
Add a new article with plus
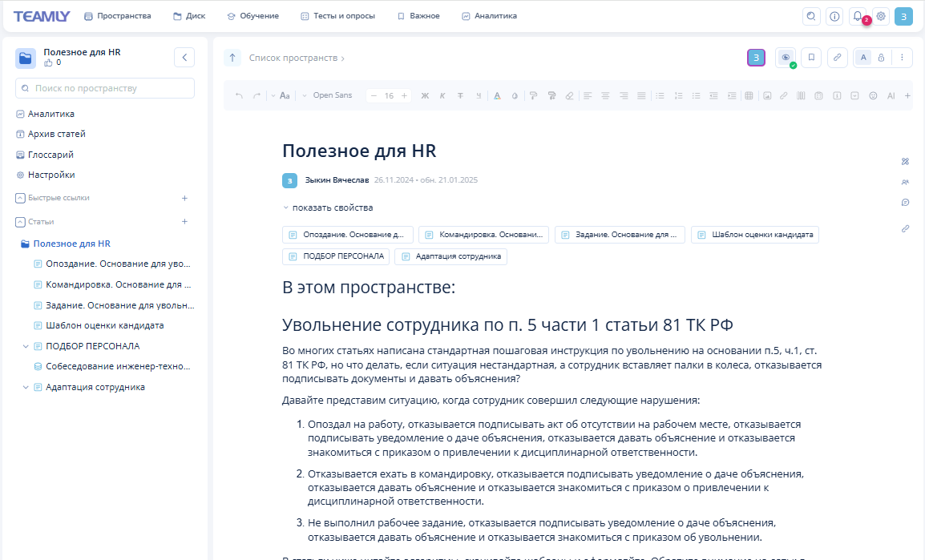(184, 222)
